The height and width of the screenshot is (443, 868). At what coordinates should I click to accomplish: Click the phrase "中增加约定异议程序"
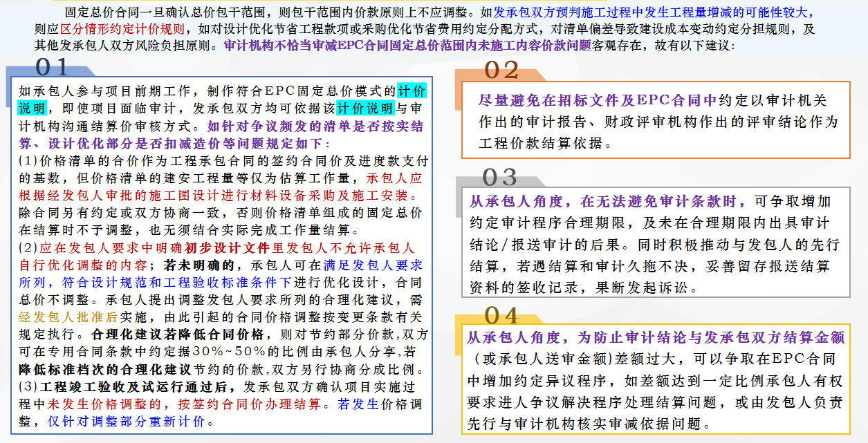536,381
